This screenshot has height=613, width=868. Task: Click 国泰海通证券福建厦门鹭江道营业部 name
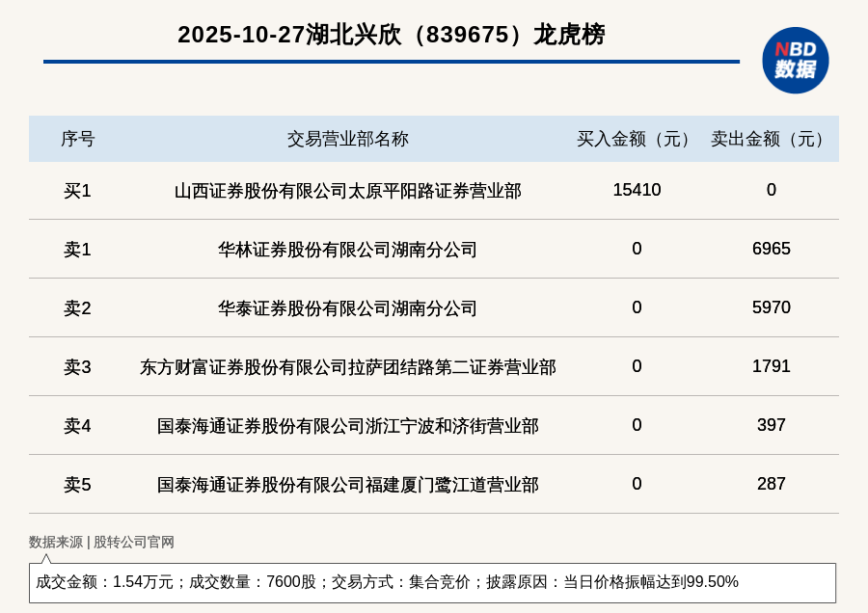click(347, 485)
